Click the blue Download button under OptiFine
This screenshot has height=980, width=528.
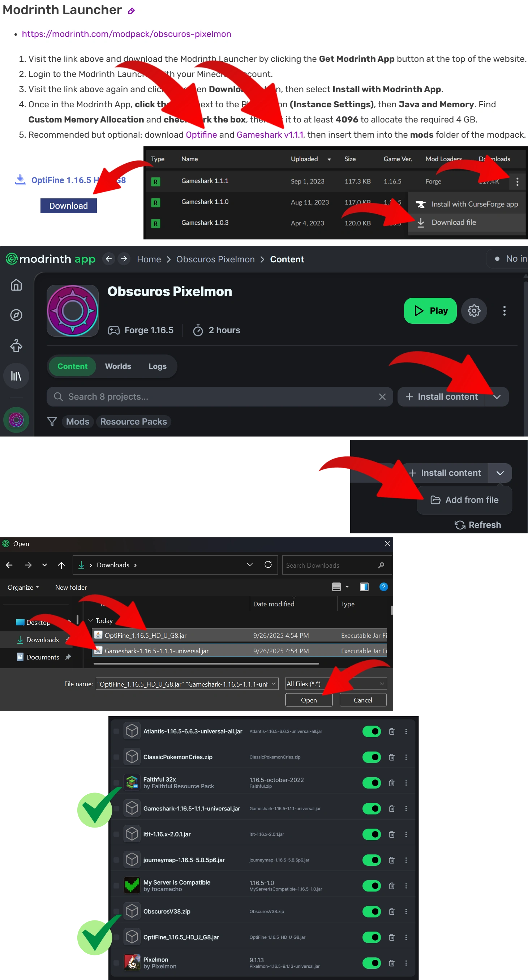point(68,206)
